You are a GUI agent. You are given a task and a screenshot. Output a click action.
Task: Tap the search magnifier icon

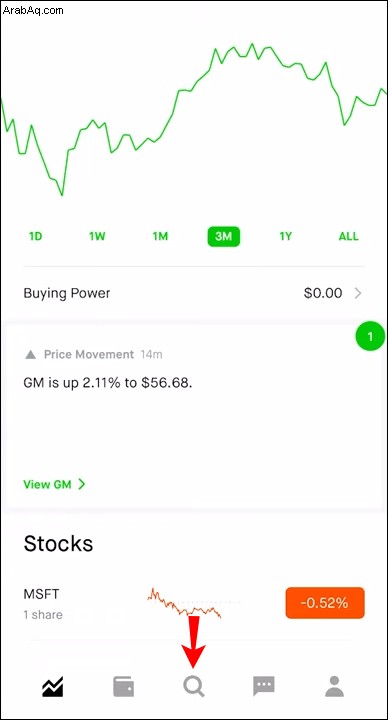(194, 687)
